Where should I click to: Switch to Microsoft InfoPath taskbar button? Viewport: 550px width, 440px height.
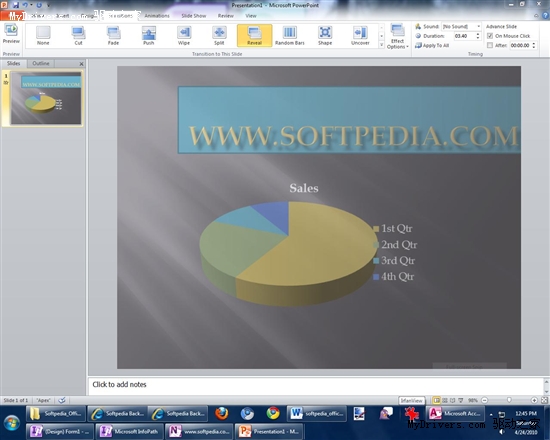coord(129,431)
